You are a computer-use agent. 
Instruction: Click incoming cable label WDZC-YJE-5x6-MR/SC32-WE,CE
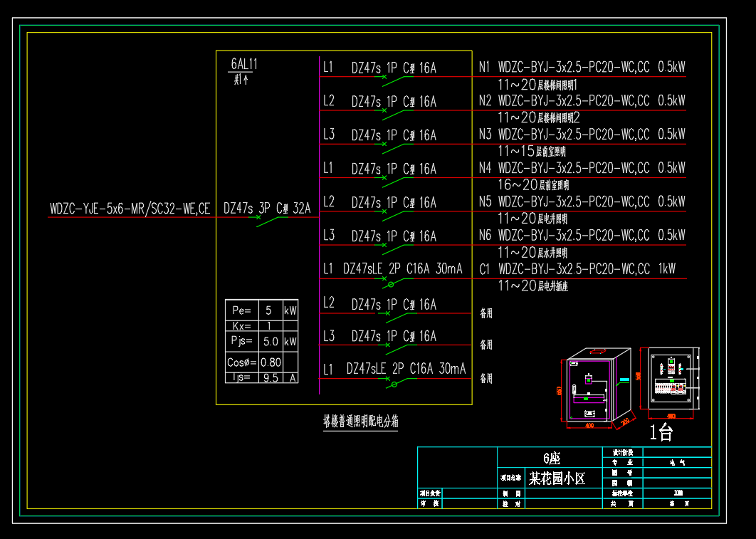pyautogui.click(x=130, y=209)
